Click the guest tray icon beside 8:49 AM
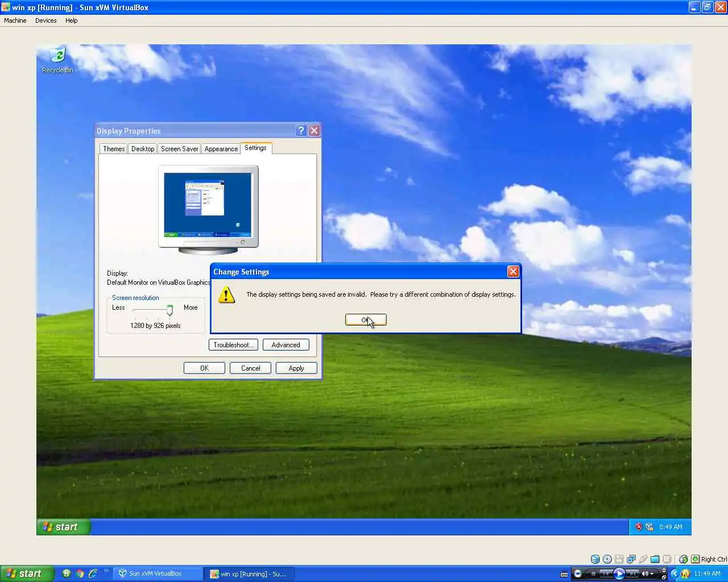The image size is (728, 582). tap(650, 527)
